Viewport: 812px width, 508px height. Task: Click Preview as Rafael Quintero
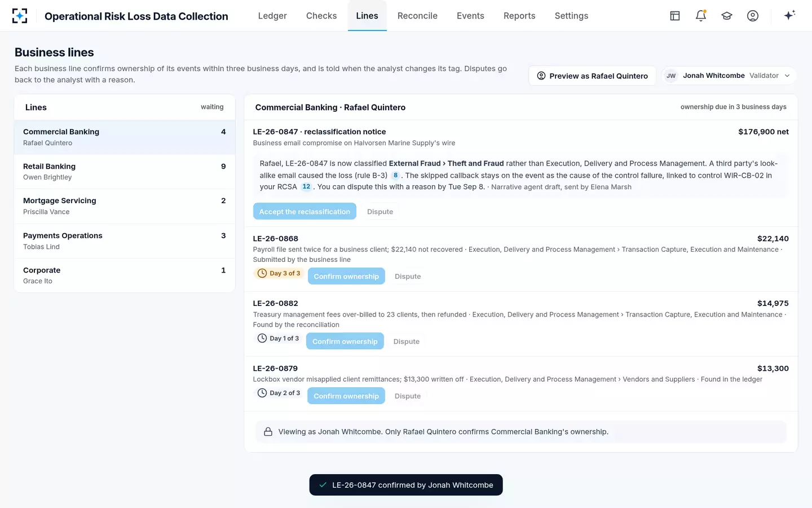pyautogui.click(x=592, y=76)
